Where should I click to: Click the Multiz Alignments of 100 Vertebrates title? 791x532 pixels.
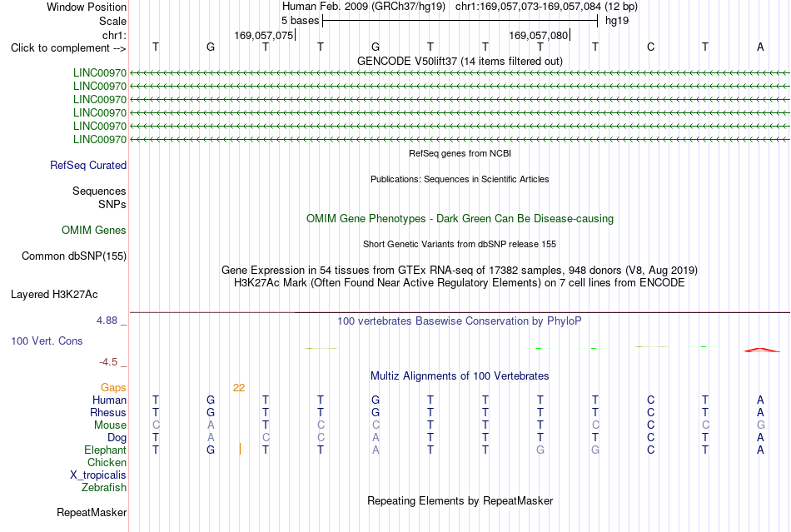tap(460, 375)
